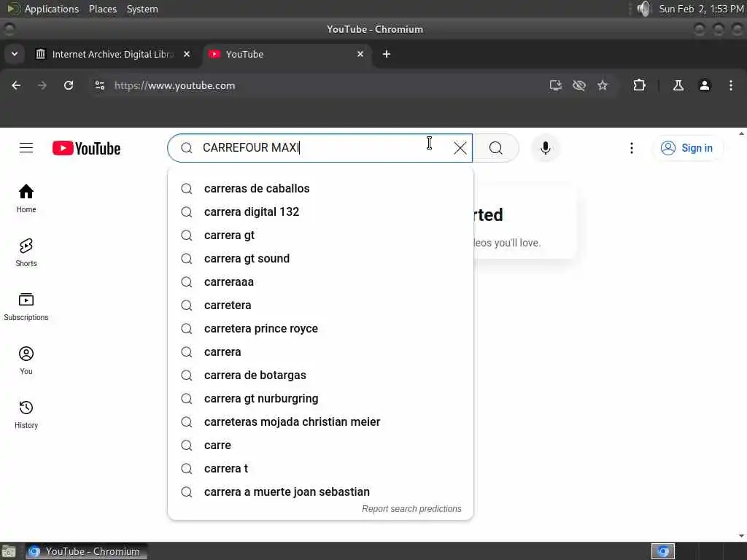Open Subscriptions in the sidebar
Image resolution: width=747 pixels, height=560 pixels.
26,307
